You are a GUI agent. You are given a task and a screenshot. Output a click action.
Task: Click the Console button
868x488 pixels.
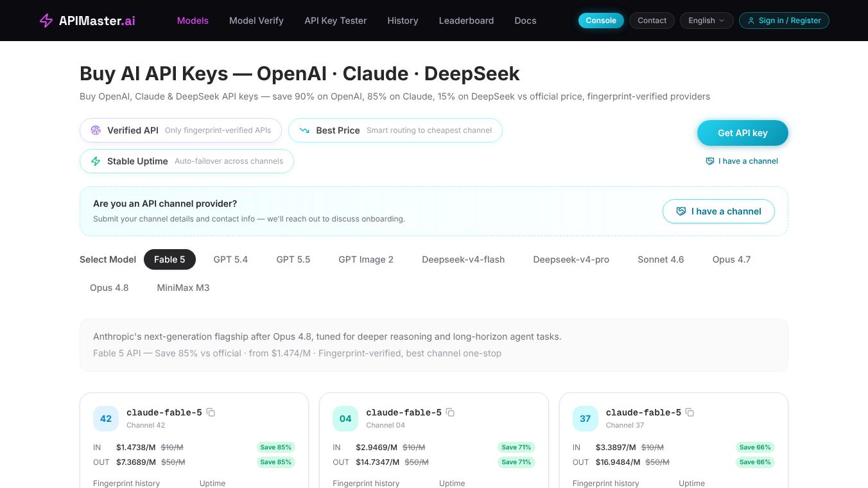[601, 21]
